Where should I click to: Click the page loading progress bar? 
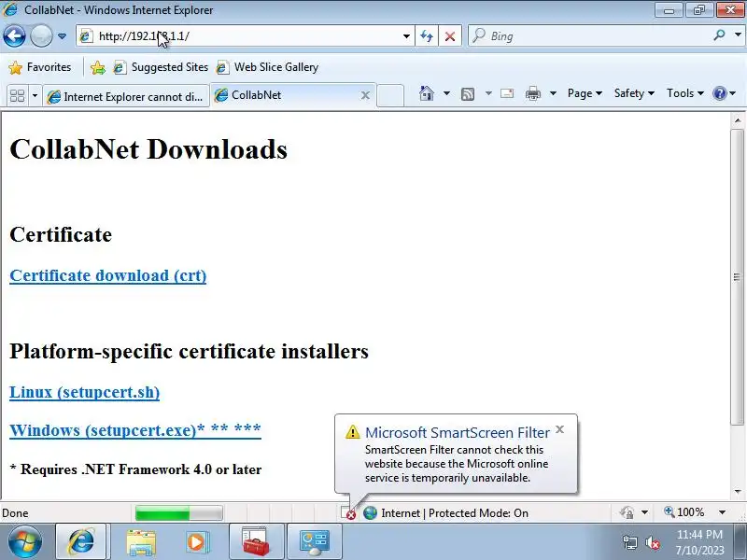pyautogui.click(x=178, y=512)
